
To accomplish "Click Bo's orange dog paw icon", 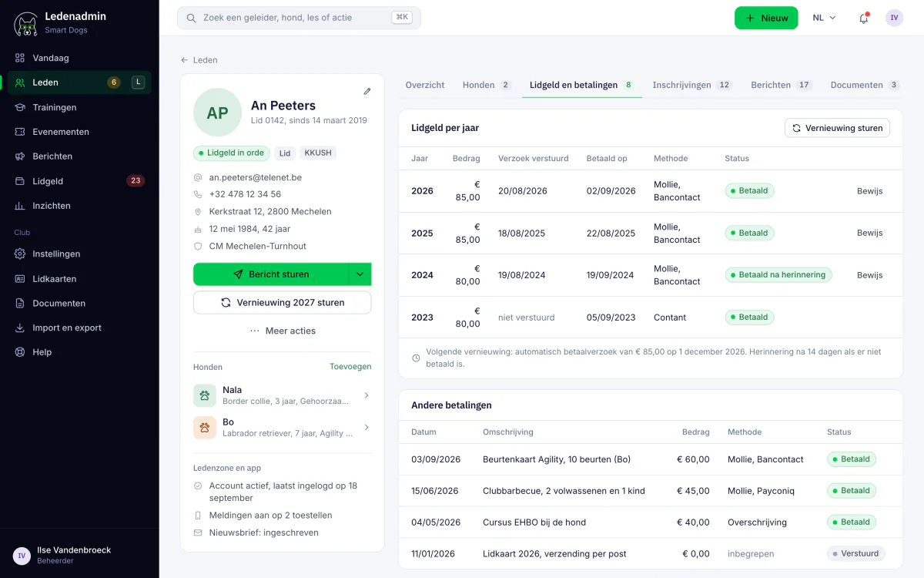I will click(x=205, y=428).
